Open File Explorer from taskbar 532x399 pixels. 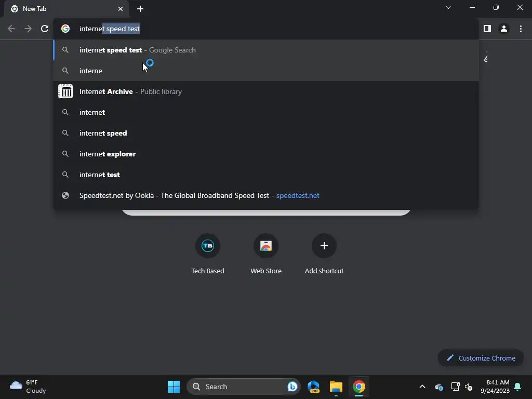(336, 387)
